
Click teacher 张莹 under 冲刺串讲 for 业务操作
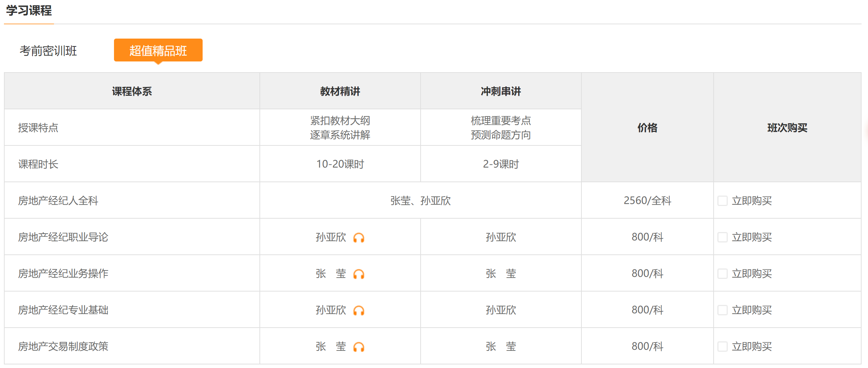point(501,274)
